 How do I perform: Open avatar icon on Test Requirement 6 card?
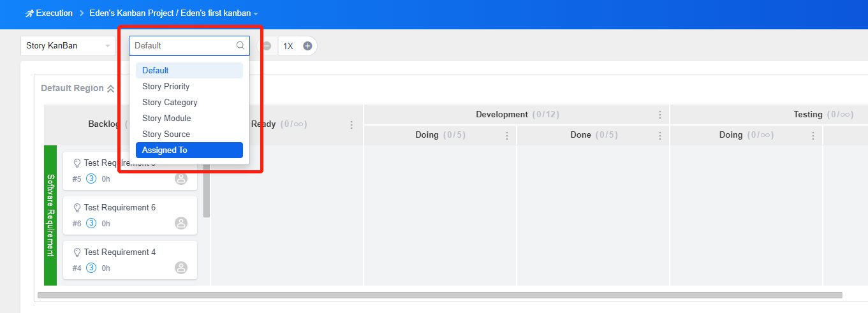click(181, 223)
